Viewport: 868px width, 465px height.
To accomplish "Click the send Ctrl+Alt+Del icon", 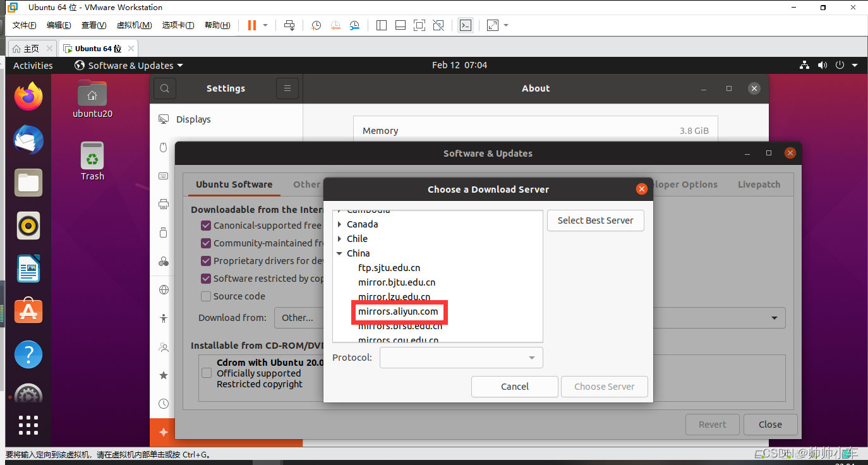I will coord(289,25).
